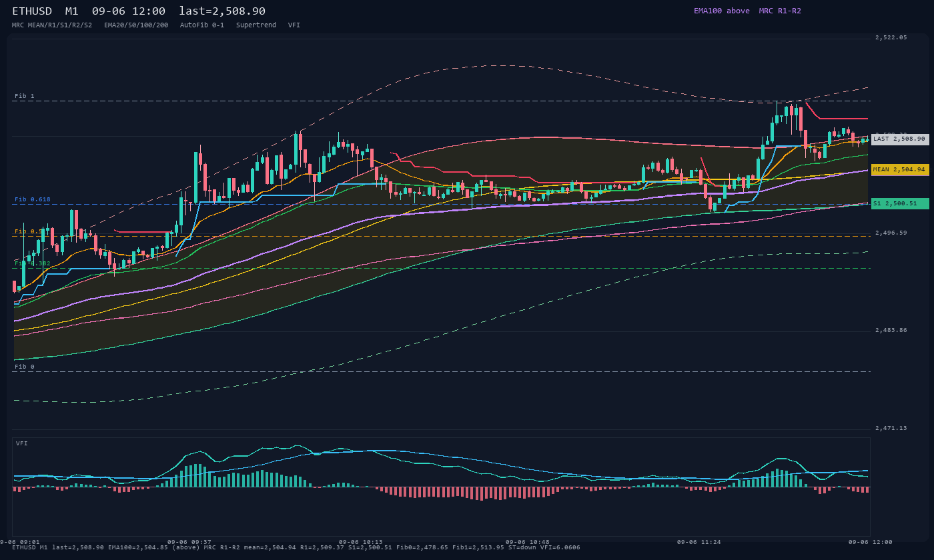
Task: Click the LAST 2,508.90 price tag
Action: click(x=900, y=139)
